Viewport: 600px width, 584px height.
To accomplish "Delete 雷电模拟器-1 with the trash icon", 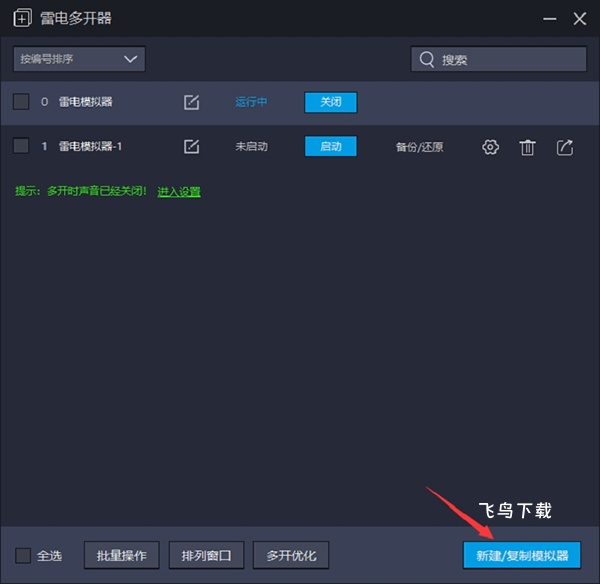I will click(527, 147).
